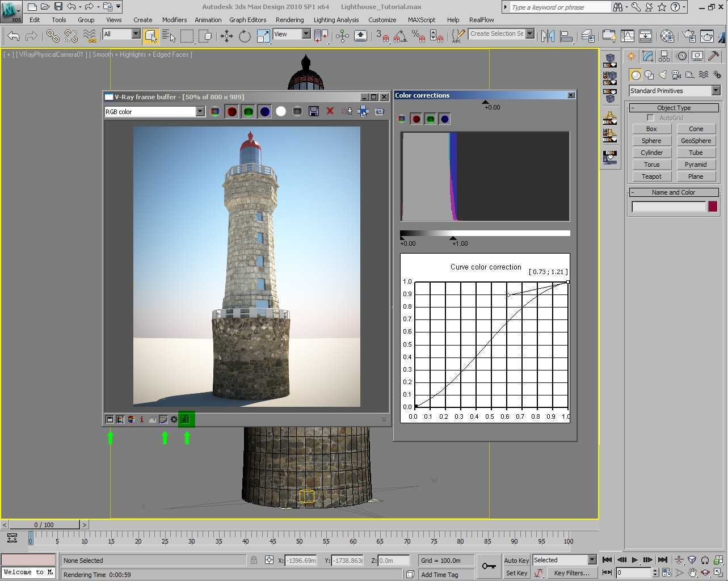Open the Graph Editors menu
The width and height of the screenshot is (728, 581).
[247, 19]
